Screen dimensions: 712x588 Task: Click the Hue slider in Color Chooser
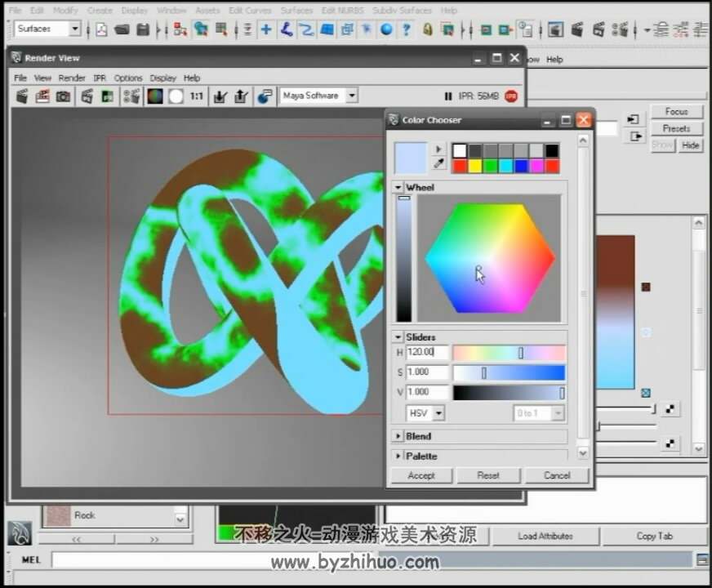509,352
